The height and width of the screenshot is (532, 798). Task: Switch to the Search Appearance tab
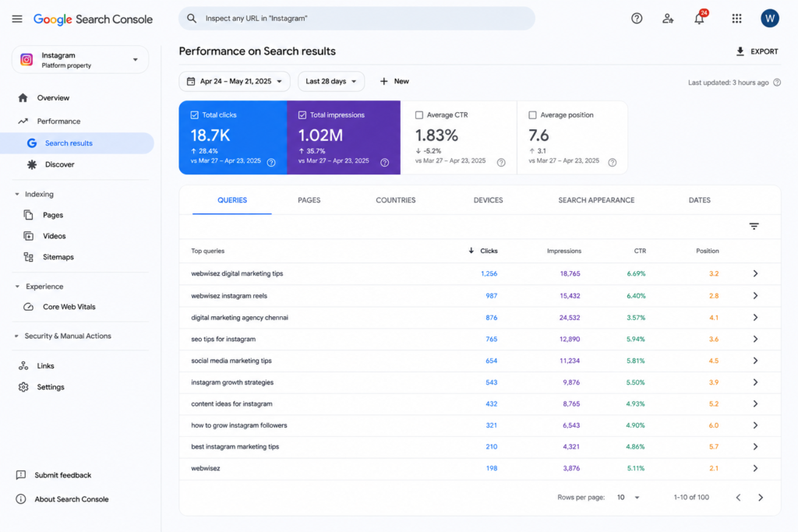tap(596, 200)
